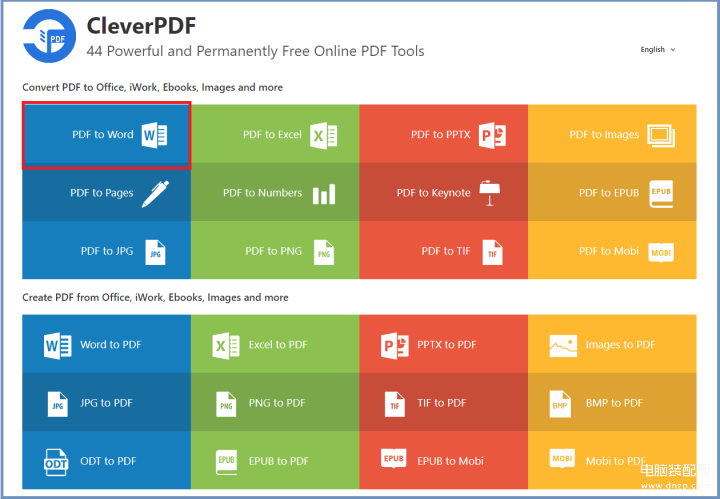Open the Word to PDF tool

(x=107, y=344)
